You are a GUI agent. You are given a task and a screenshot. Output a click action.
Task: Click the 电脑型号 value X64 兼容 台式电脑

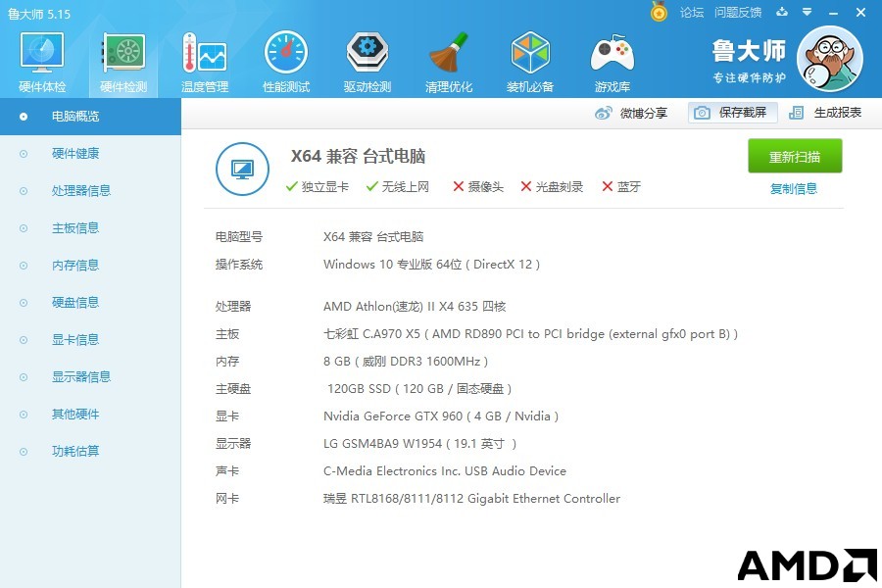(373, 237)
